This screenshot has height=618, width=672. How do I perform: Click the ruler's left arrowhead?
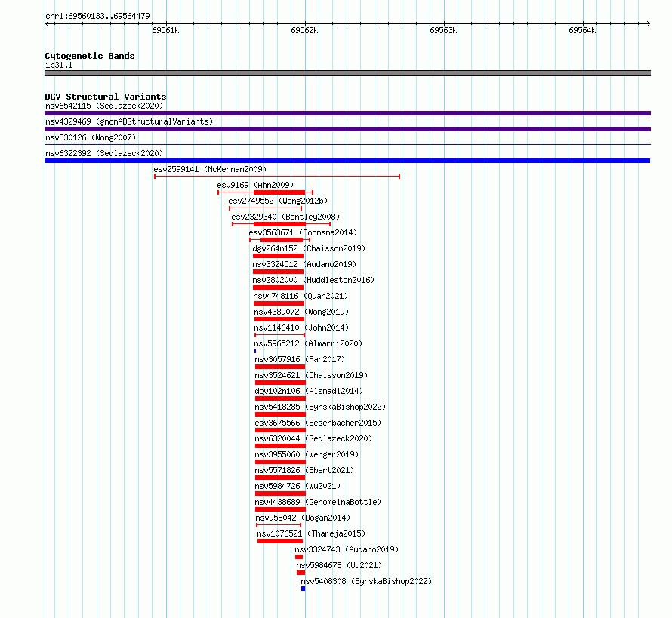click(x=47, y=23)
